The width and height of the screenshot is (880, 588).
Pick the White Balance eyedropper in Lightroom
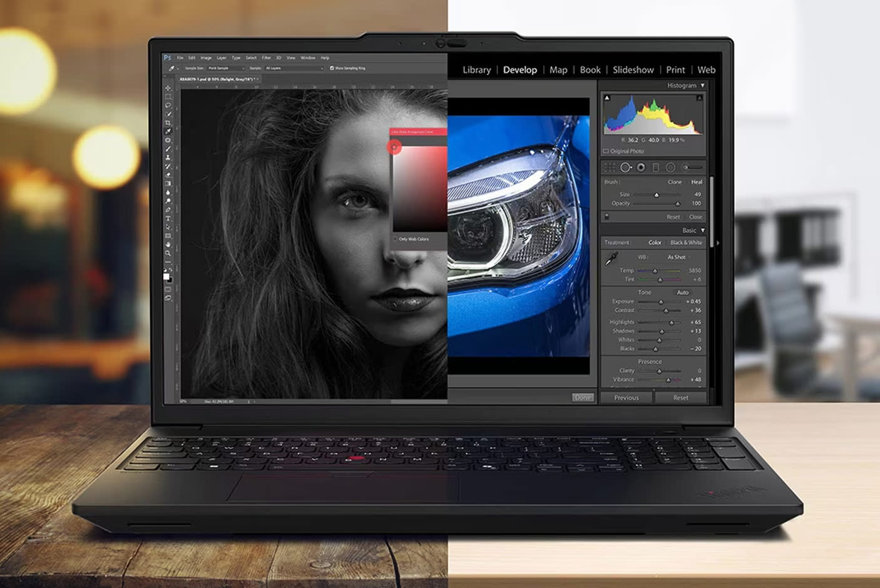coord(611,258)
